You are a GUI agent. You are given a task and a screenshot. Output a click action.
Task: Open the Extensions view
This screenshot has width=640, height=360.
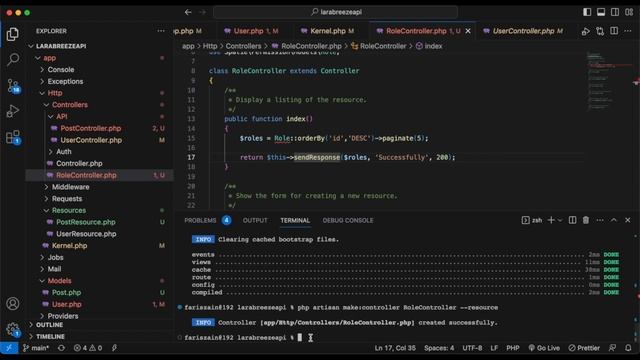pos(13,137)
